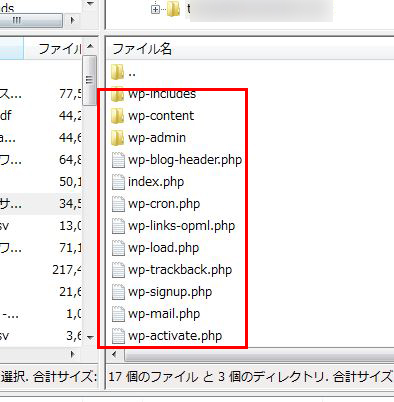Screen dimensions: 394x402
Task: Select the wp-blog-header.php file name
Action: point(185,160)
